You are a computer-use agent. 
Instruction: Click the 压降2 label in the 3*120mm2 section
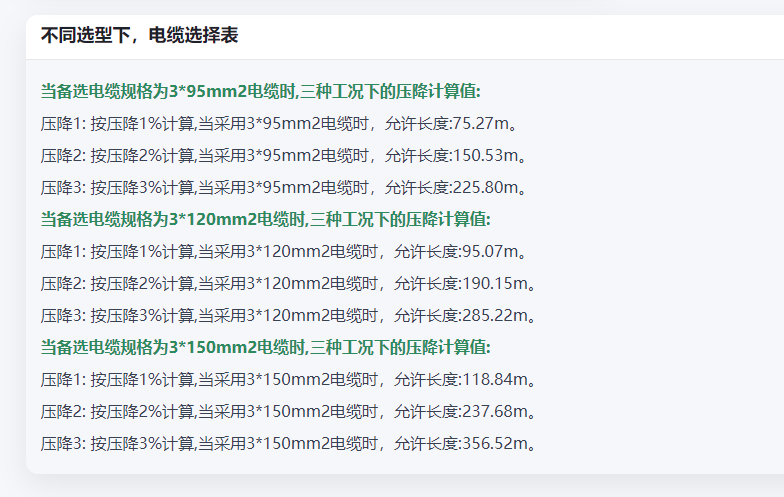62,284
